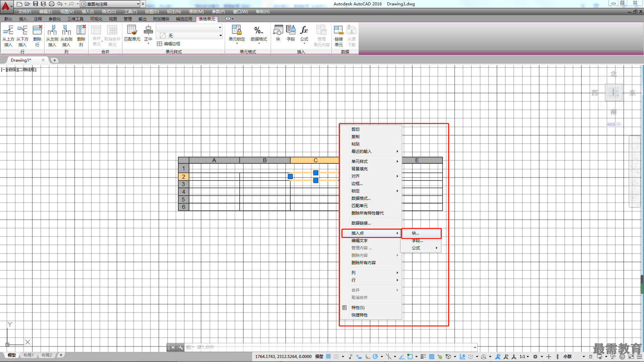Toggle dynamic input in status bar
This screenshot has width=644, height=362.
click(x=359, y=357)
